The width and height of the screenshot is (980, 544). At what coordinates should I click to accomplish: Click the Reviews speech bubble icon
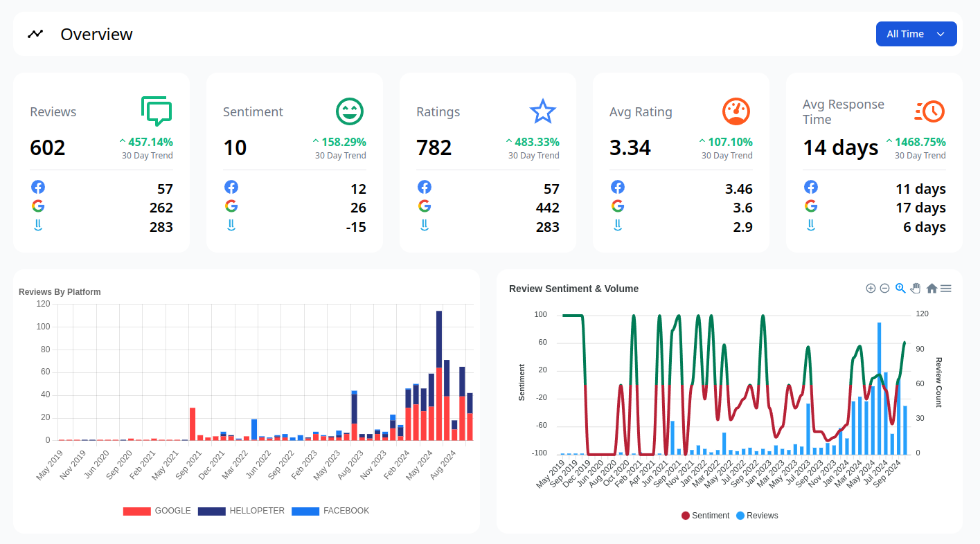(156, 111)
